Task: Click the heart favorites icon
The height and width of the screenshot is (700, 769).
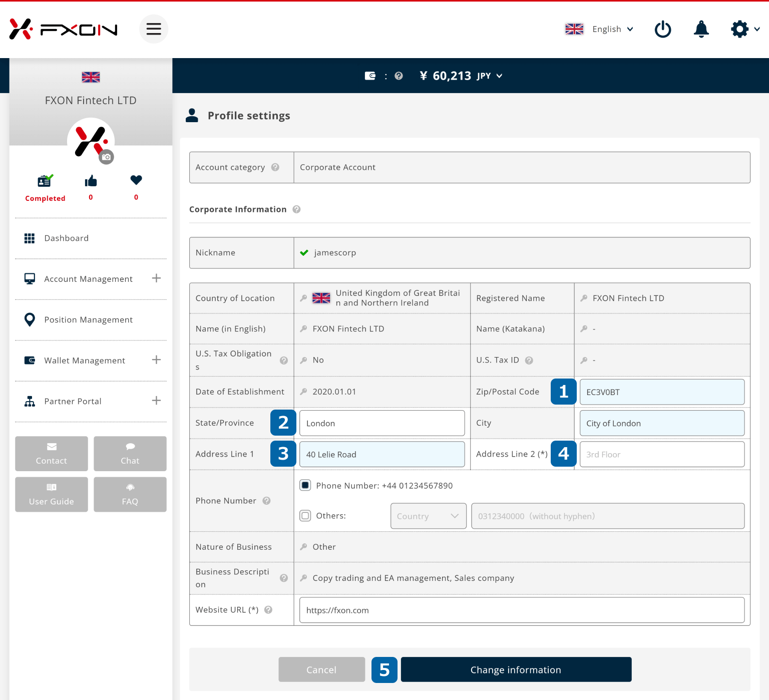Action: point(136,180)
